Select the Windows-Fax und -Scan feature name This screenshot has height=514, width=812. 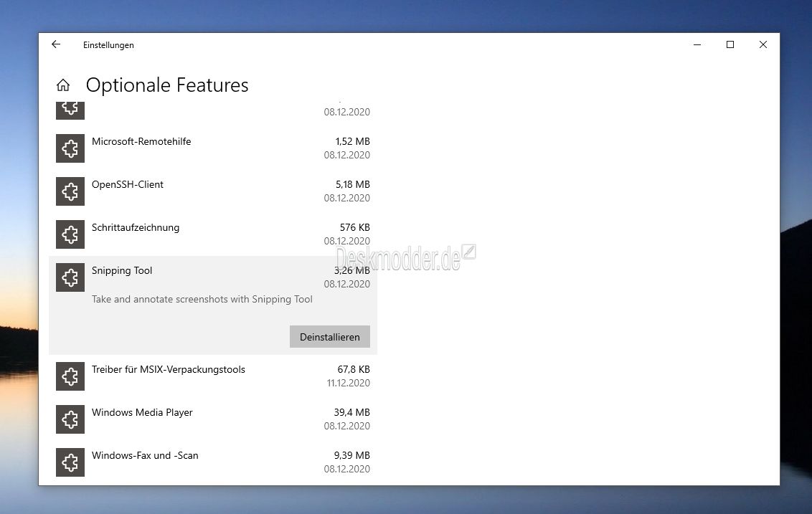pyautogui.click(x=145, y=455)
